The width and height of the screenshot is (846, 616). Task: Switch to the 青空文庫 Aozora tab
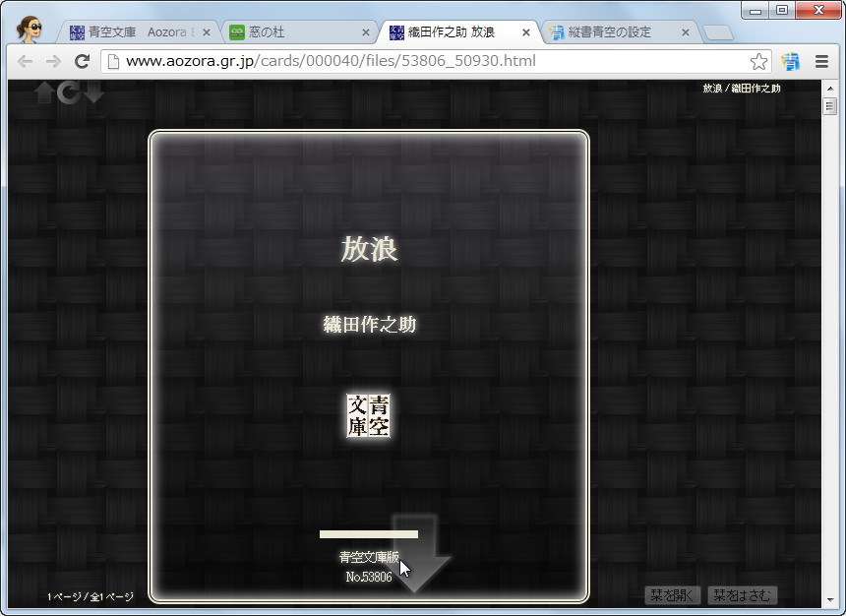[x=138, y=32]
